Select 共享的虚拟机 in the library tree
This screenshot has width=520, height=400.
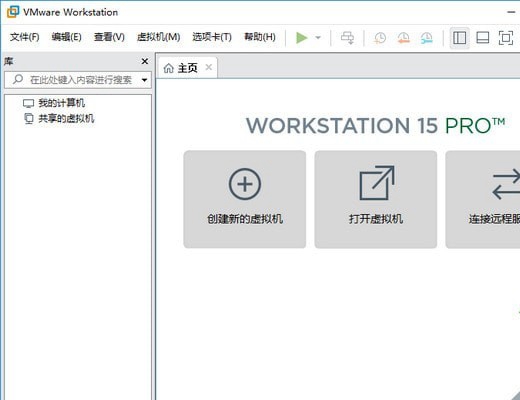click(59, 118)
